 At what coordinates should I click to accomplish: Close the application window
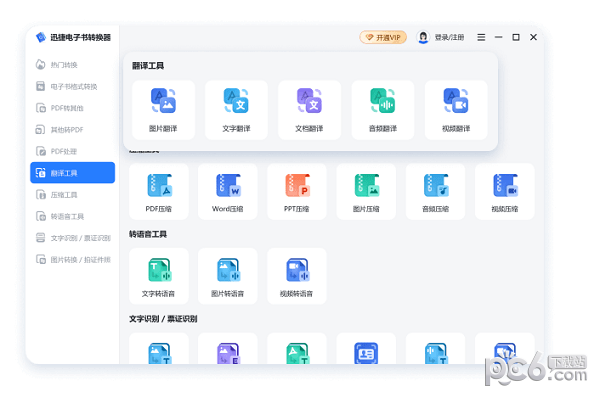533,37
